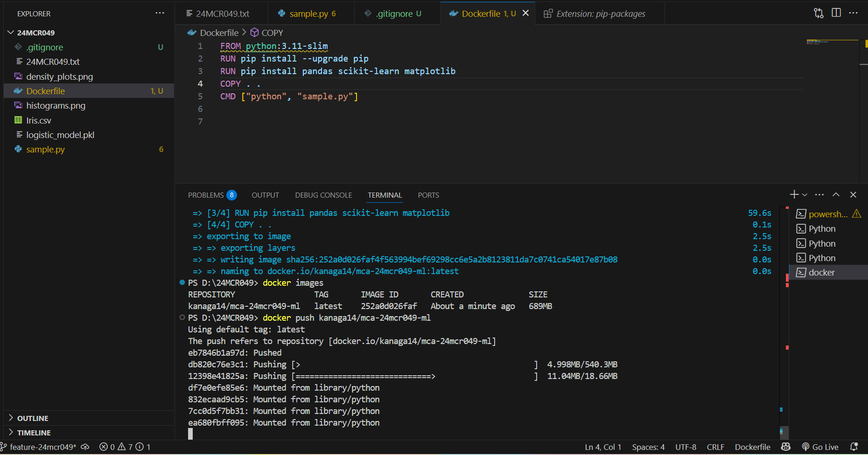The width and height of the screenshot is (868, 455).
Task: Change line ending CRLF status
Action: [x=715, y=447]
